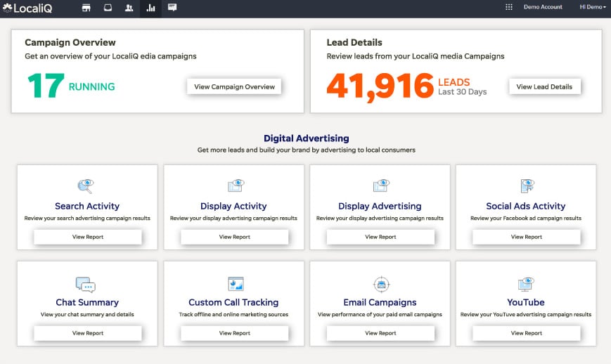Screen dimensions: 611x364
Task: View Report for Display Advertising
Action: click(x=380, y=237)
